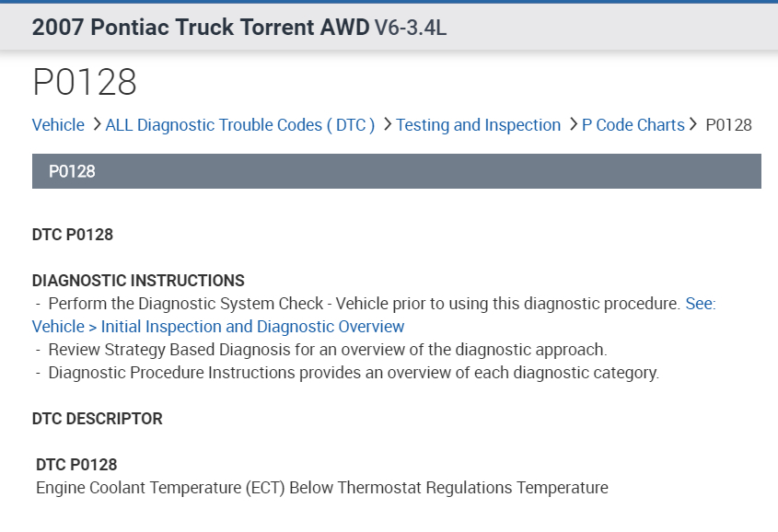Open Initial Inspection and Diagnostic Overview link

(x=218, y=327)
